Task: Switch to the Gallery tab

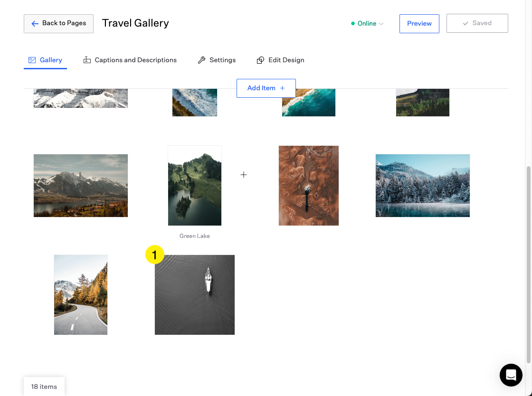Action: [x=45, y=60]
